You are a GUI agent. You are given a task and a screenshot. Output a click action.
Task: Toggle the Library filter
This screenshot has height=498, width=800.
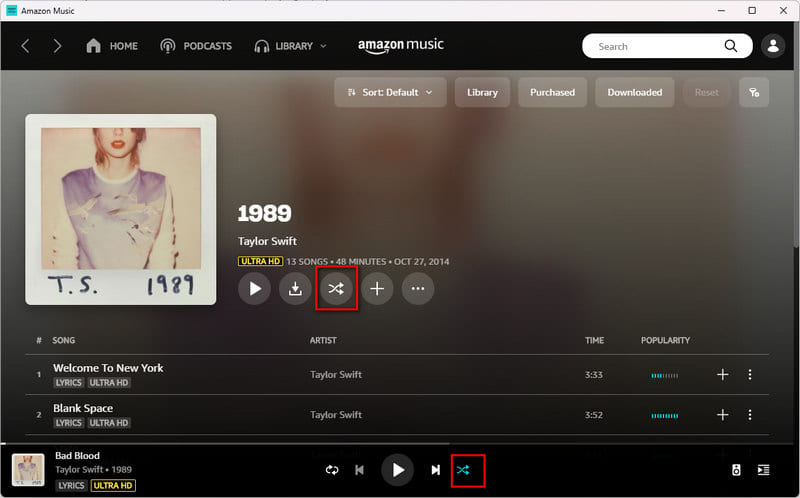pos(482,92)
